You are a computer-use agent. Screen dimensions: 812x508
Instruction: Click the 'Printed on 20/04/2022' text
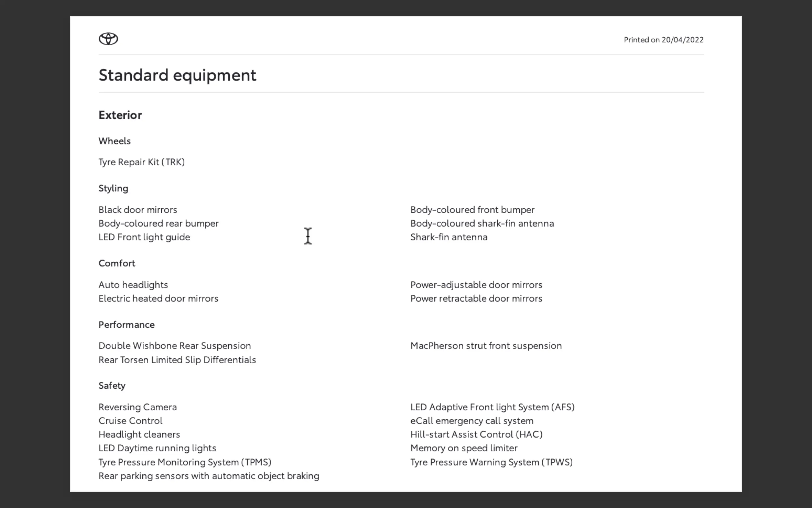tap(663, 40)
